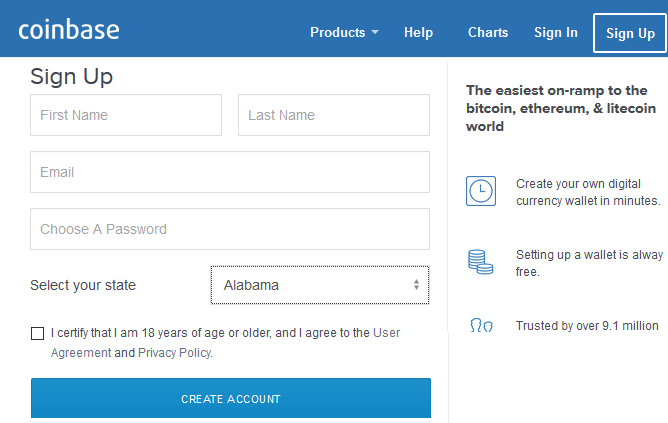Go to Charts in navigation
668x423 pixels.
[488, 32]
